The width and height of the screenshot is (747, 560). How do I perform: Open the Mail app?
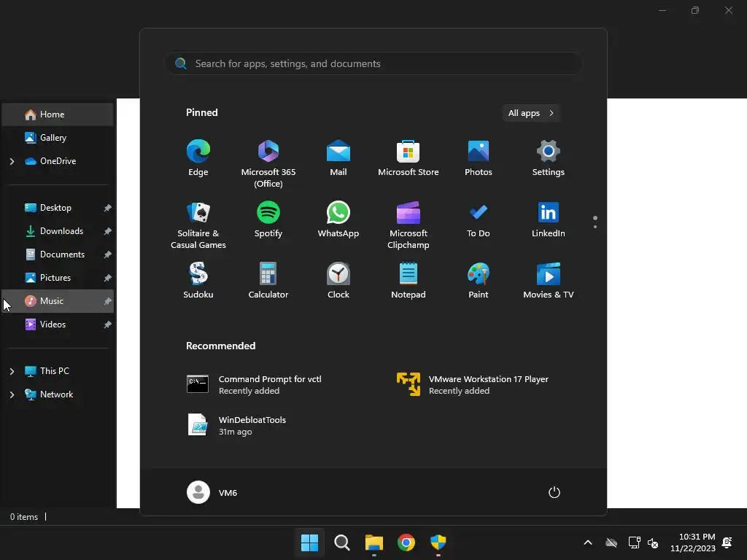click(338, 158)
